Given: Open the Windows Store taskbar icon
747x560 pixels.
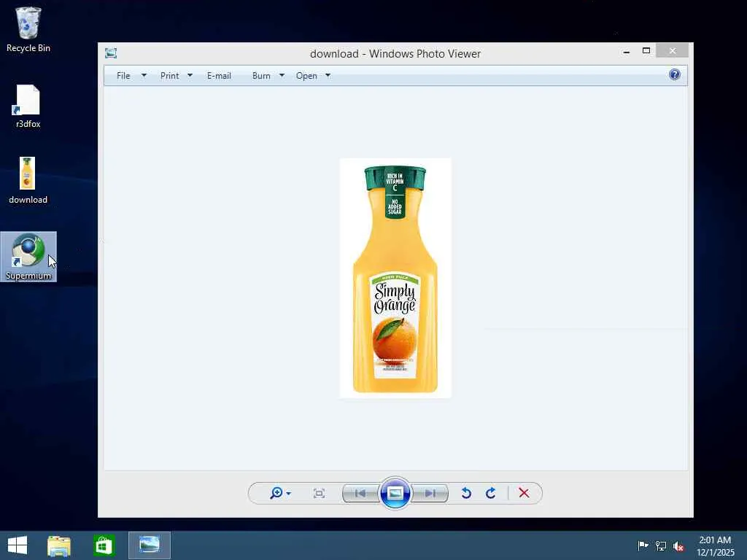Looking at the screenshot, I should [104, 545].
